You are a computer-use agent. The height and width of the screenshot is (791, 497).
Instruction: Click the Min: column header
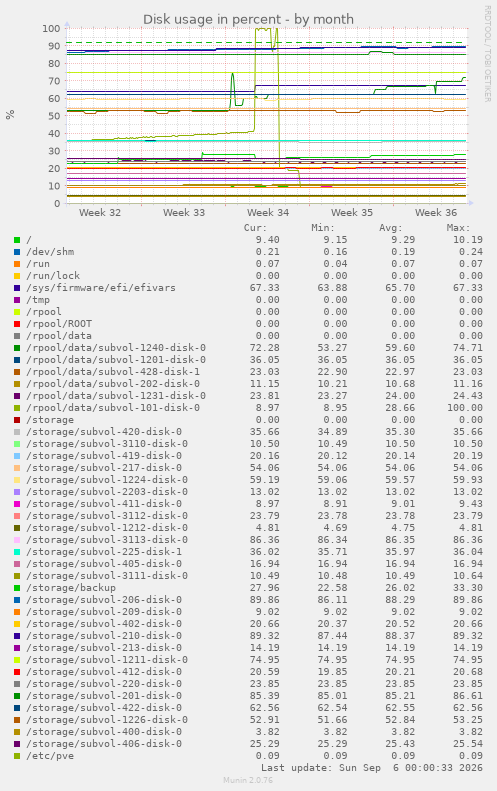pyautogui.click(x=323, y=228)
